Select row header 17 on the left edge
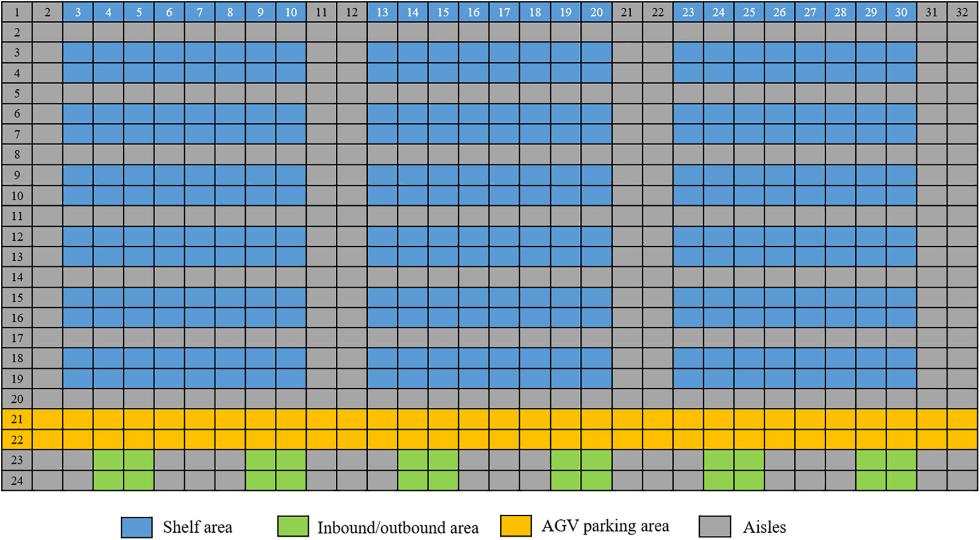The width and height of the screenshot is (980, 540). [x=17, y=338]
